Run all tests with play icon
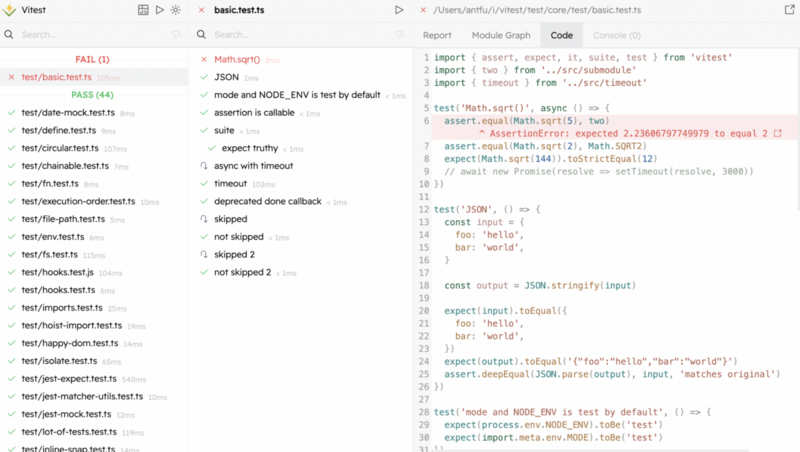This screenshot has width=800, height=452. click(160, 10)
